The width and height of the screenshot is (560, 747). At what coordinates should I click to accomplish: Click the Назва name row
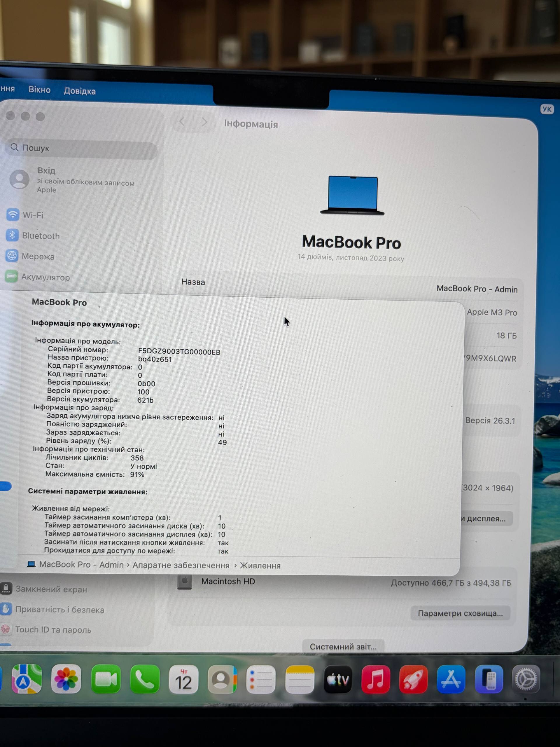click(x=349, y=286)
